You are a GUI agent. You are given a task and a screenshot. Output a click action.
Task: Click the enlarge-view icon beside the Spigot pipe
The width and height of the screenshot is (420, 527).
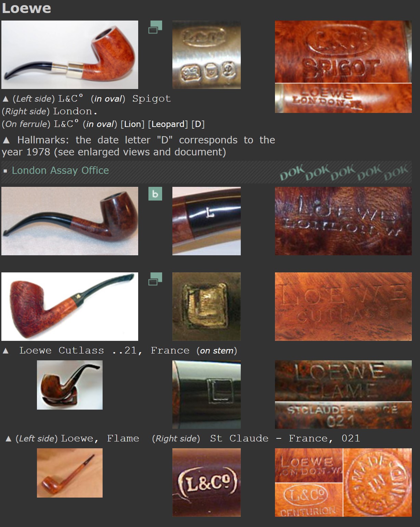[x=155, y=27]
